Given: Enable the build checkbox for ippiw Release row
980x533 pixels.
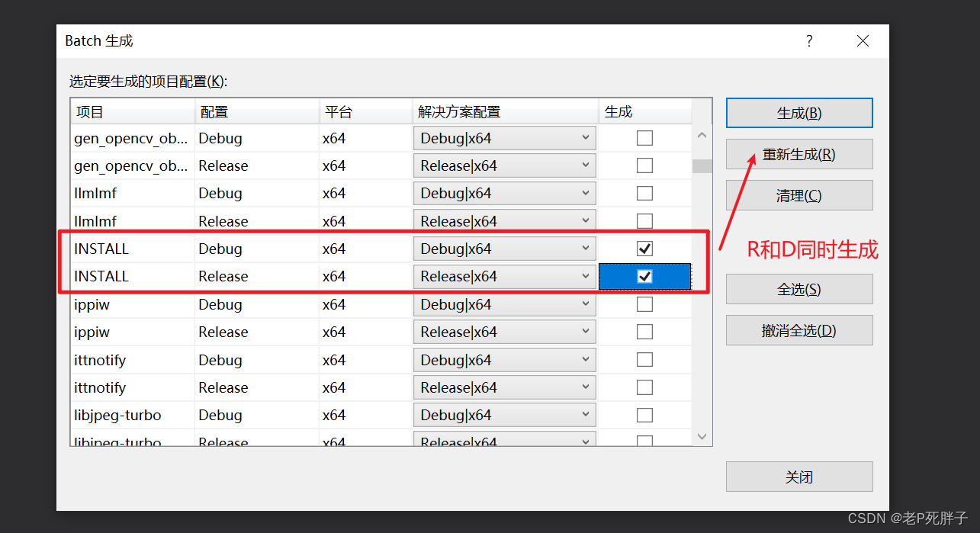Looking at the screenshot, I should 644,331.
